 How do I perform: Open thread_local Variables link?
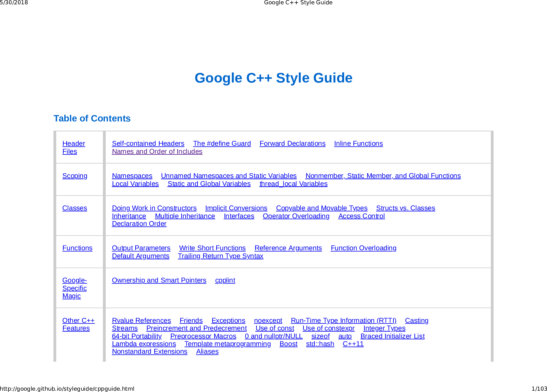coord(293,184)
